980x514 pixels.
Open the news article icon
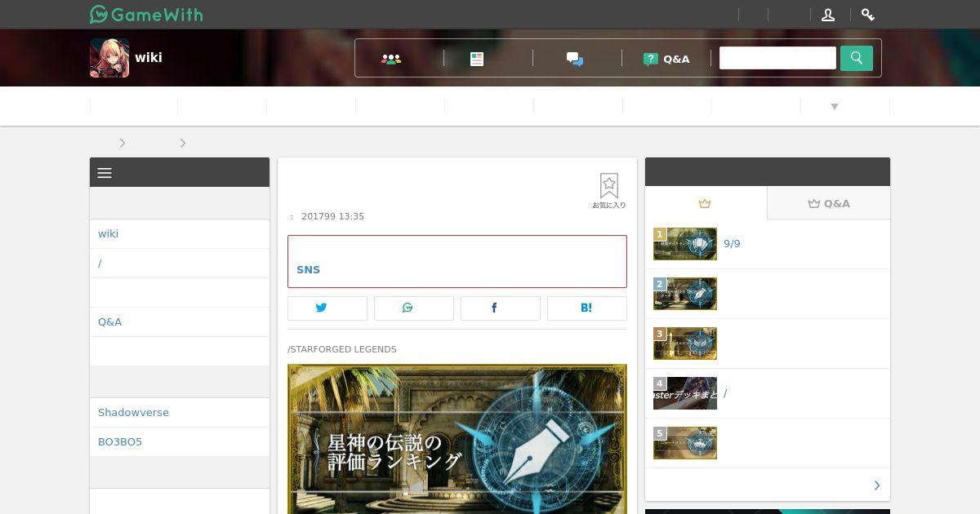click(477, 59)
